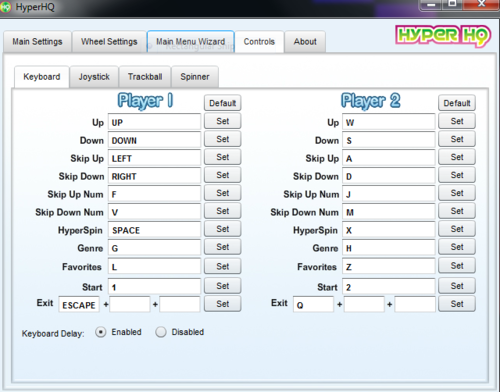Viewport: 500px width, 392px height.
Task: Reset Player 1 keys with Default
Action: point(222,103)
